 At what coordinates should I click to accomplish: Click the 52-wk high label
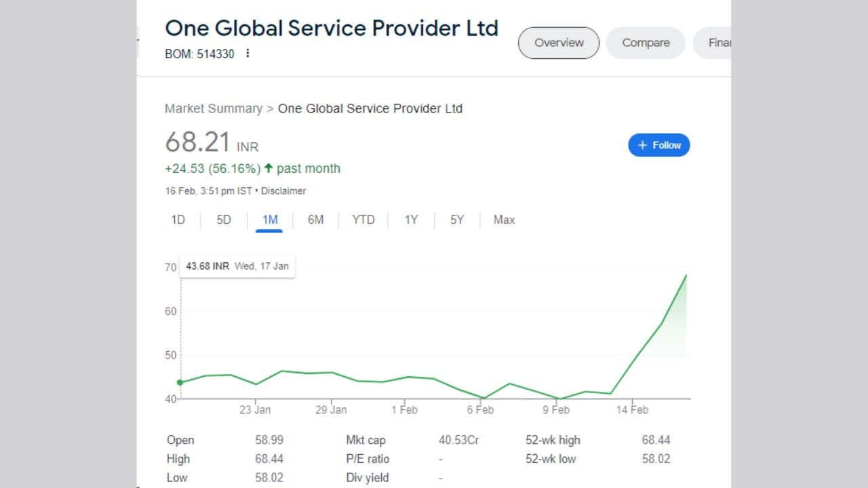tap(553, 441)
